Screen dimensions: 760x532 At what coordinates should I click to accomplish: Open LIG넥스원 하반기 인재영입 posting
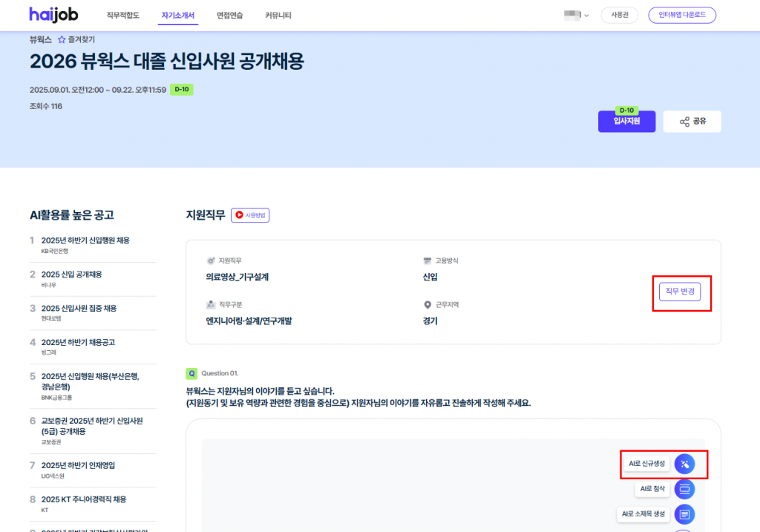(78, 466)
